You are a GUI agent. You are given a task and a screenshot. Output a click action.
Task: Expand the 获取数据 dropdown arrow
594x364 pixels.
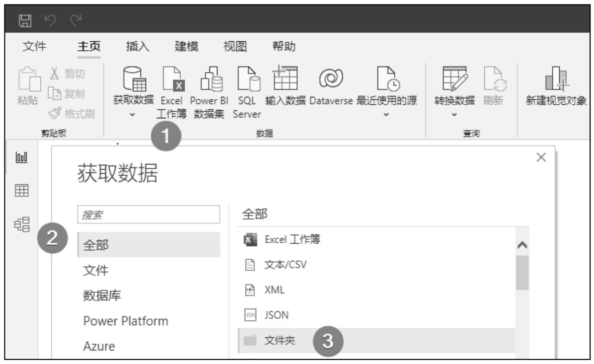132,114
